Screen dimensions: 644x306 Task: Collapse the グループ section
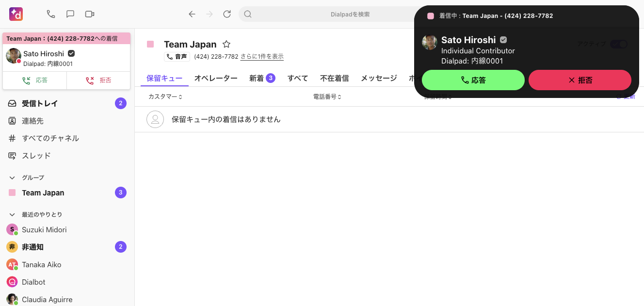pyautogui.click(x=12, y=177)
